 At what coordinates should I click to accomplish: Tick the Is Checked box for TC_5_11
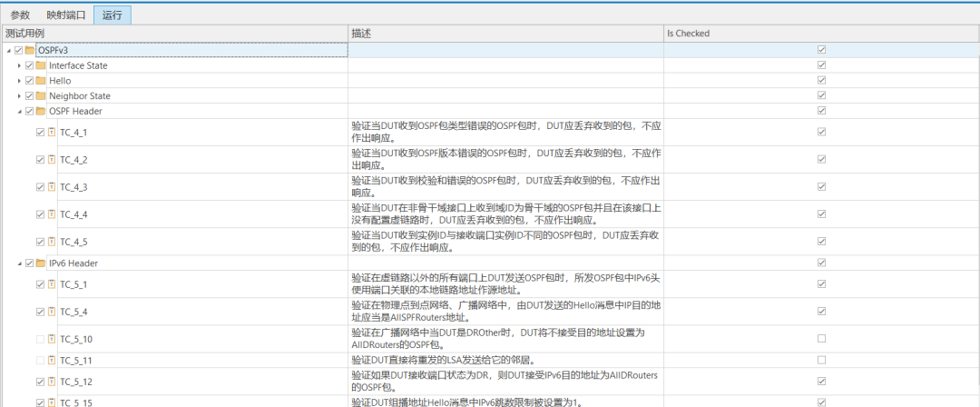tap(821, 361)
